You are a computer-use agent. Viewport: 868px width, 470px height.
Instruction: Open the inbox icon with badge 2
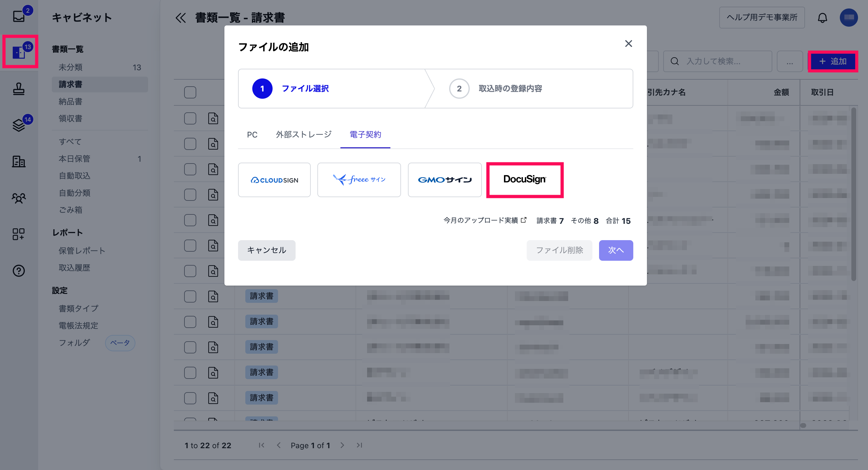[19, 16]
